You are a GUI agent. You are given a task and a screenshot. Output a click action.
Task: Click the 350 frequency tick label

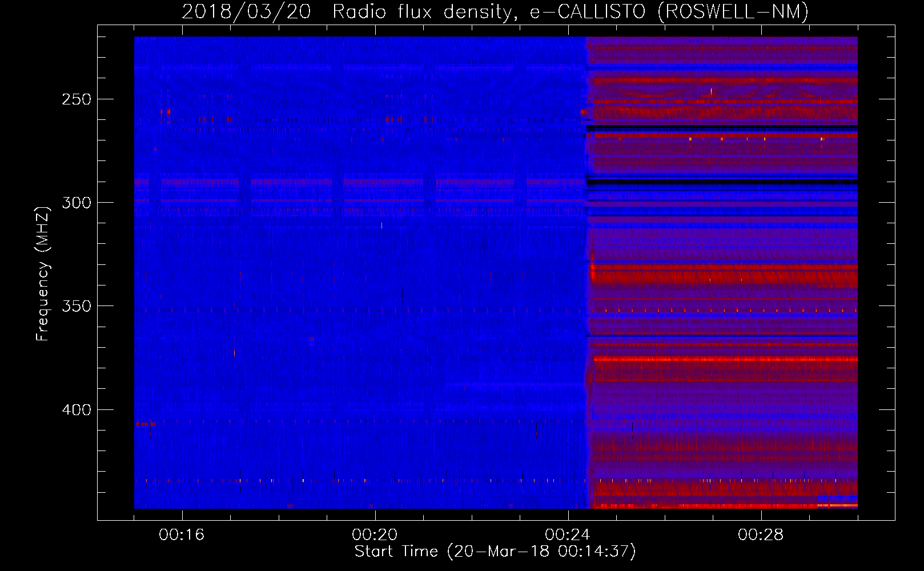[77, 306]
